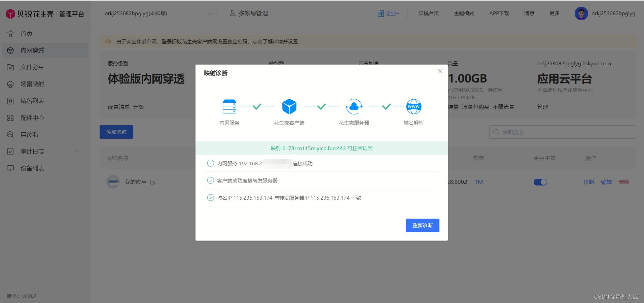Click APP下载 in top bar
Screen dimensions: 644x303
(499, 13)
